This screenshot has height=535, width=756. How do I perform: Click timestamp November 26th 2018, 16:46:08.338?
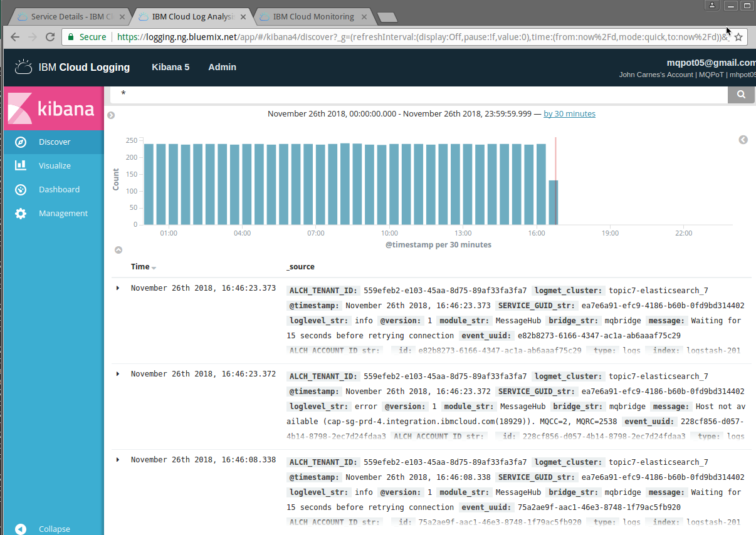point(203,460)
